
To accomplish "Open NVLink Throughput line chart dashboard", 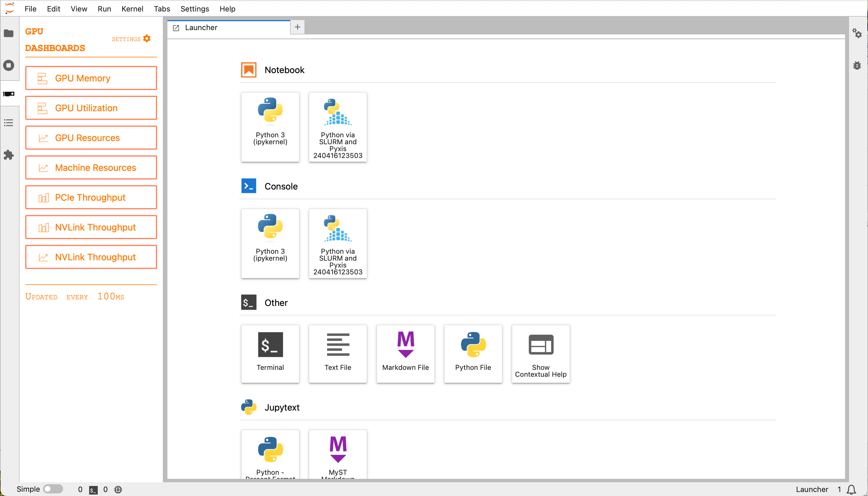I will (x=91, y=257).
